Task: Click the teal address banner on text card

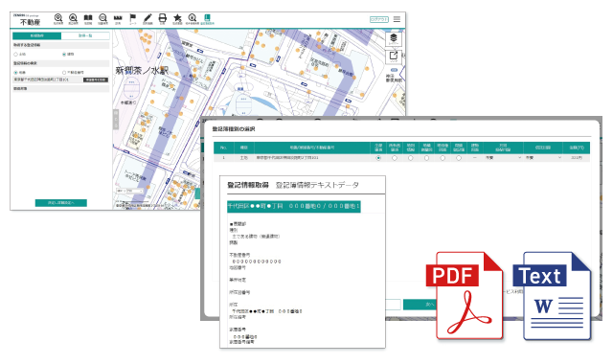Action: (294, 206)
